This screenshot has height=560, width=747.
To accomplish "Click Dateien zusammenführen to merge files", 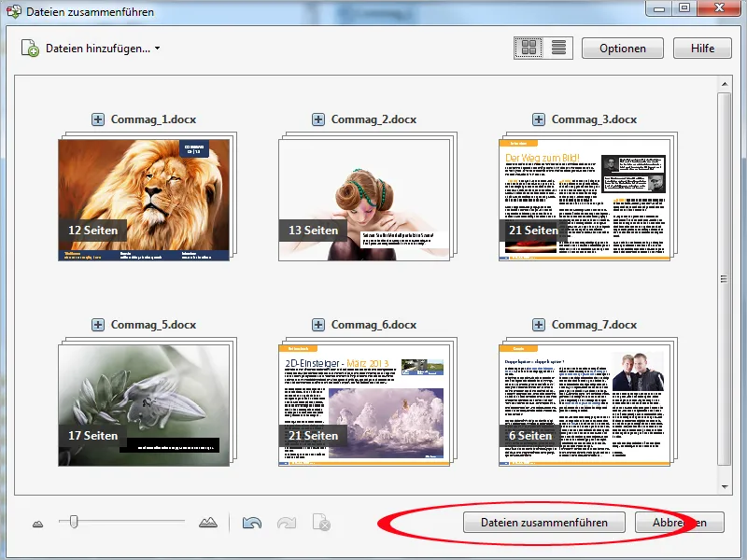I will (x=544, y=523).
